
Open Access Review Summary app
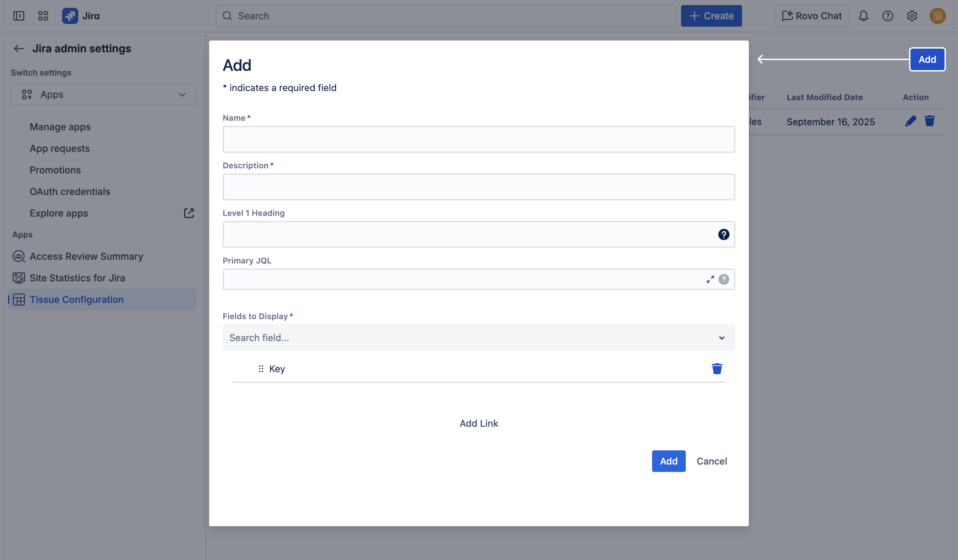pos(86,256)
